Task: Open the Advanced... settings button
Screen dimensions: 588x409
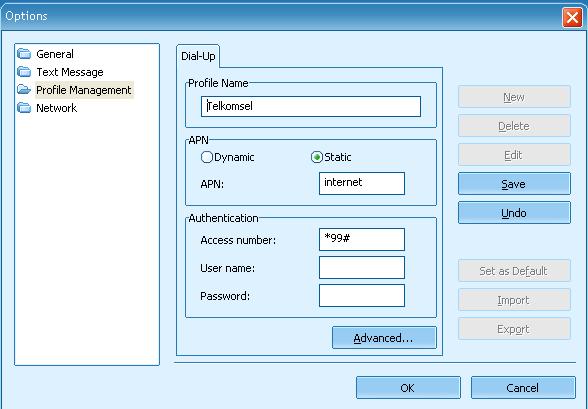Action: 384,338
